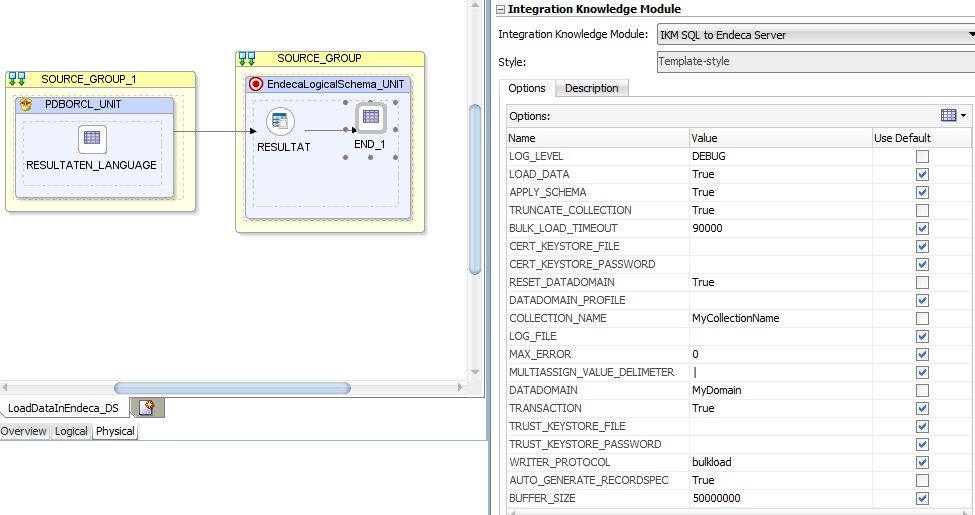This screenshot has width=975, height=515.
Task: Click the EndecaLogicalSchema_UNIT target icon
Action: (x=256, y=84)
